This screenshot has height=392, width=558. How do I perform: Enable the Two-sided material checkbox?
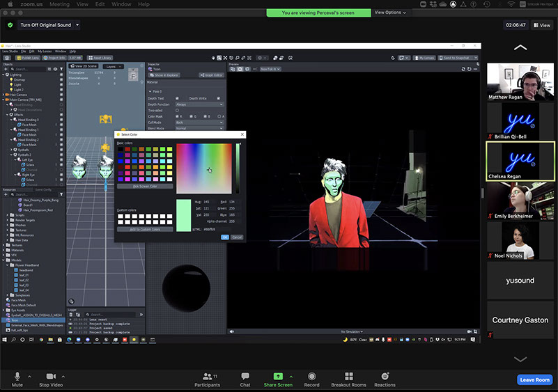177,110
